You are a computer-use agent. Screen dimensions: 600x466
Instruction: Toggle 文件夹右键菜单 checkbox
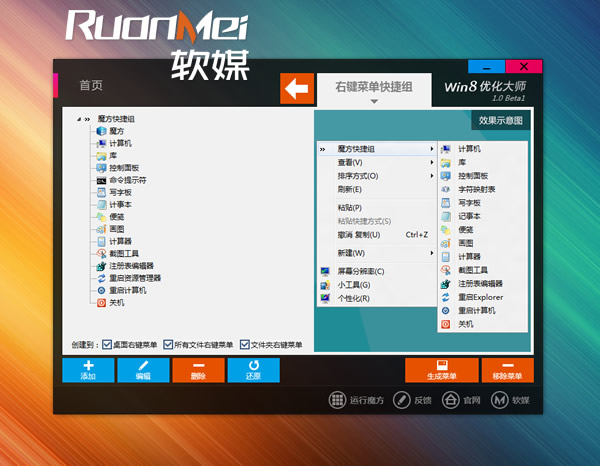click(243, 344)
